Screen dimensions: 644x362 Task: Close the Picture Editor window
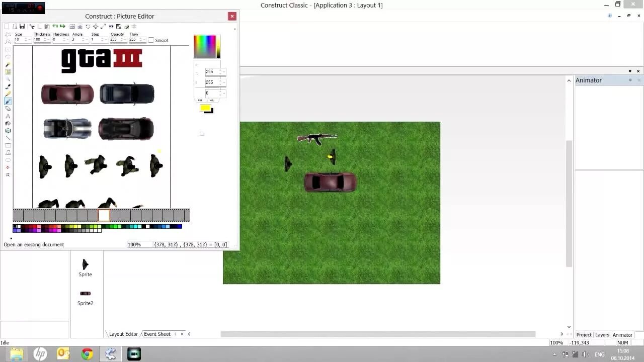(232, 16)
